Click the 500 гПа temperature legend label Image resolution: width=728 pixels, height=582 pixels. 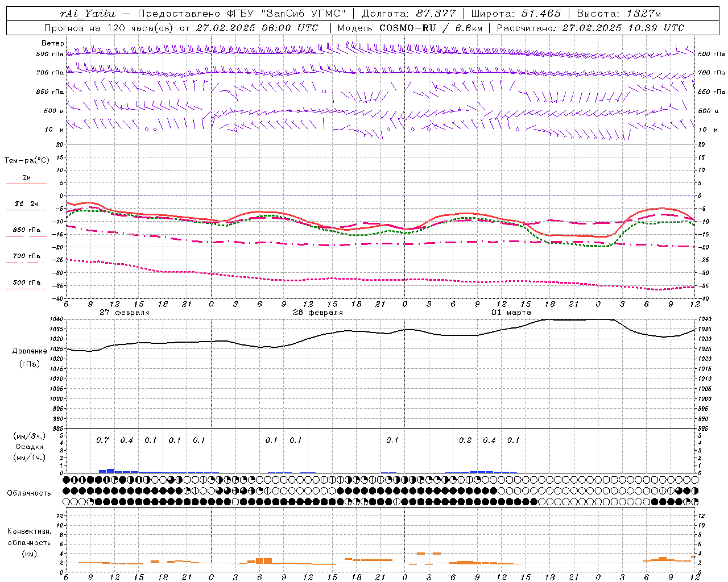(26, 282)
